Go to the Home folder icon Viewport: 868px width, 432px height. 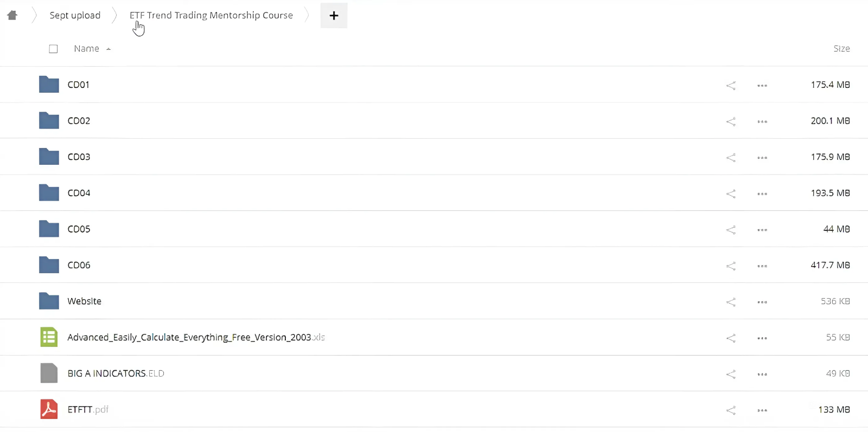click(x=12, y=15)
